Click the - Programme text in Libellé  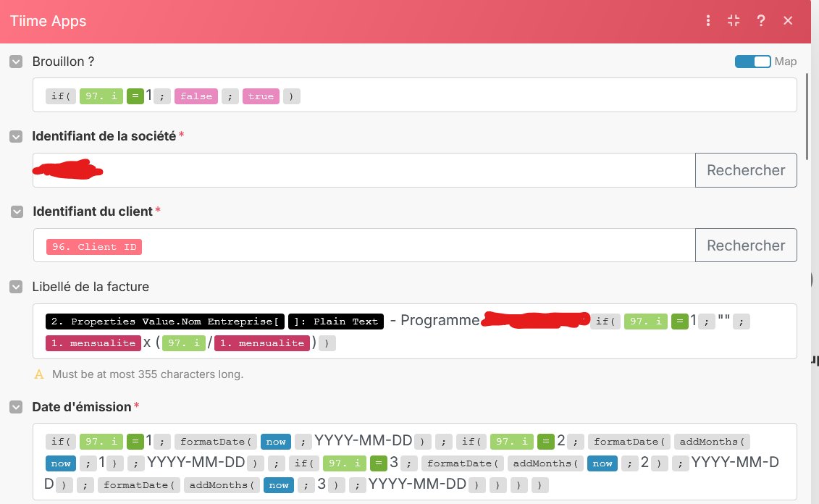coord(434,320)
